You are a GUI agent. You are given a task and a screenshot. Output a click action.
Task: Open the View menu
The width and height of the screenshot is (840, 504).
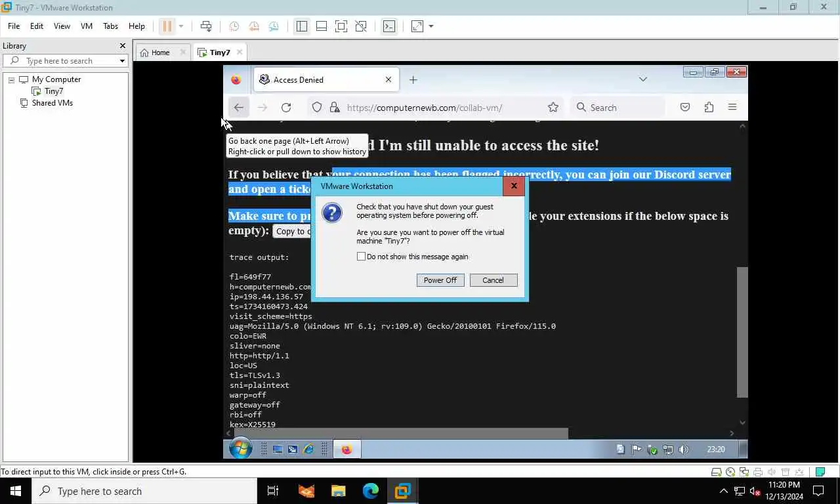(x=62, y=26)
